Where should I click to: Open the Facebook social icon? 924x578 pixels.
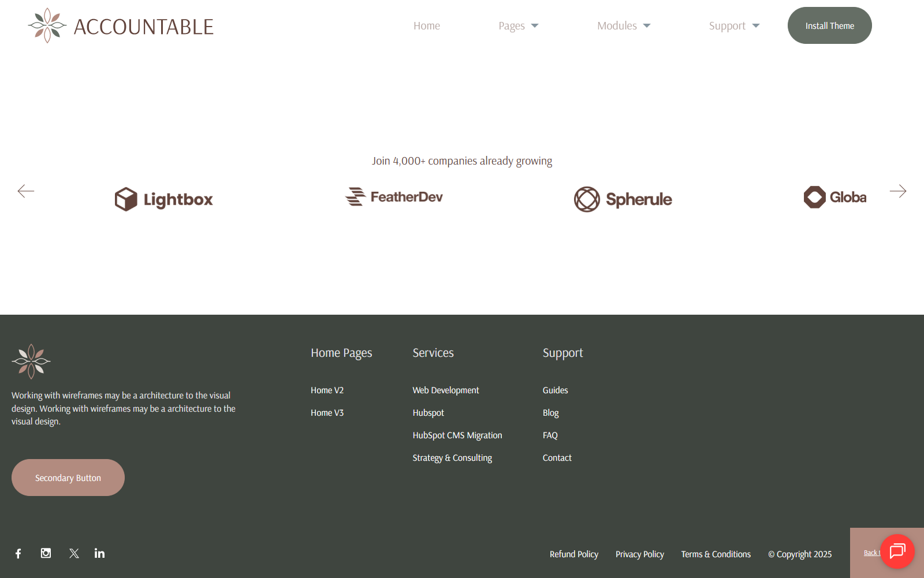tap(18, 554)
